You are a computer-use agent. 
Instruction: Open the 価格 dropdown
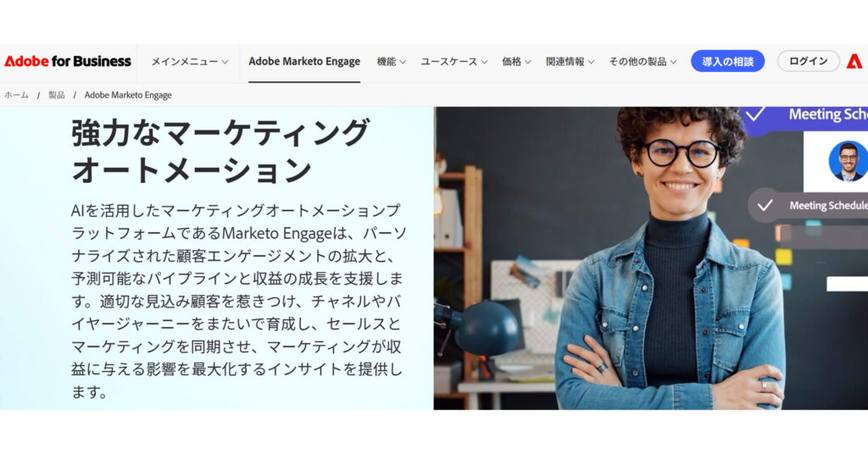point(516,62)
